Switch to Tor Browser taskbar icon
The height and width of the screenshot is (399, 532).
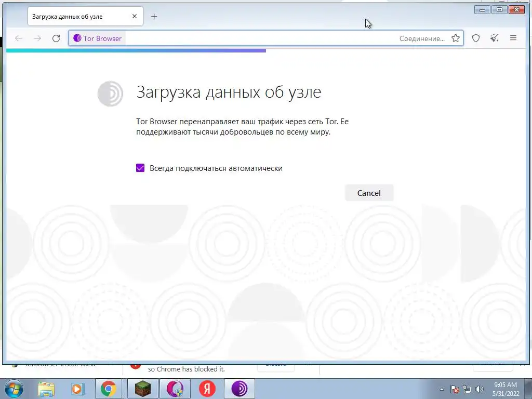pyautogui.click(x=240, y=389)
